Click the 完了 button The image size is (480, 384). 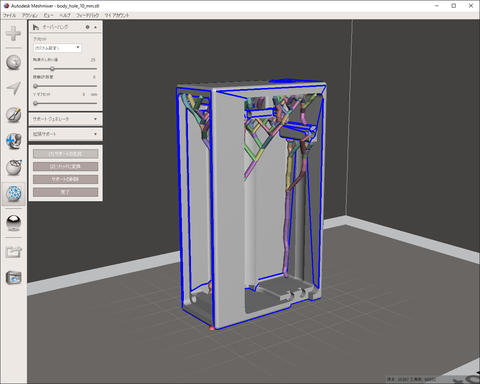65,192
